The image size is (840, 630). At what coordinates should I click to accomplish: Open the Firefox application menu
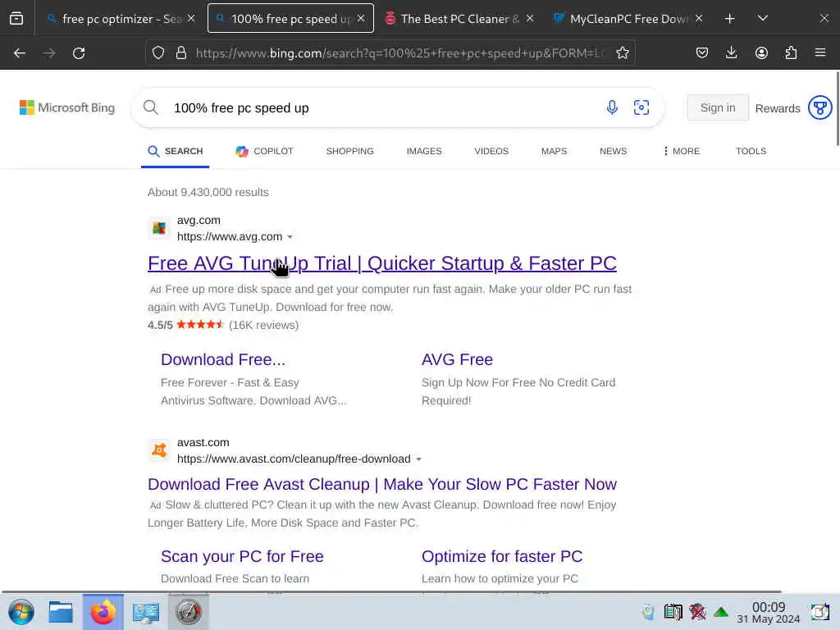820,53
